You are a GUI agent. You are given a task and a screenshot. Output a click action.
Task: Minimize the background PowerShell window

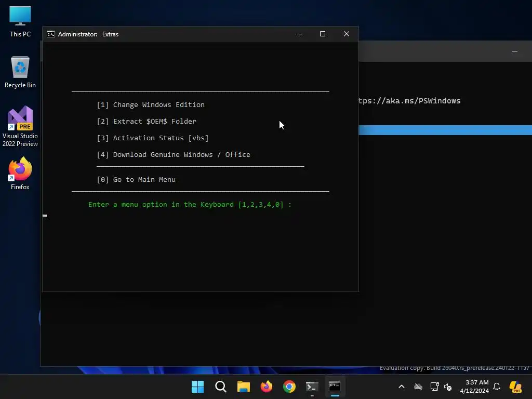[515, 51]
